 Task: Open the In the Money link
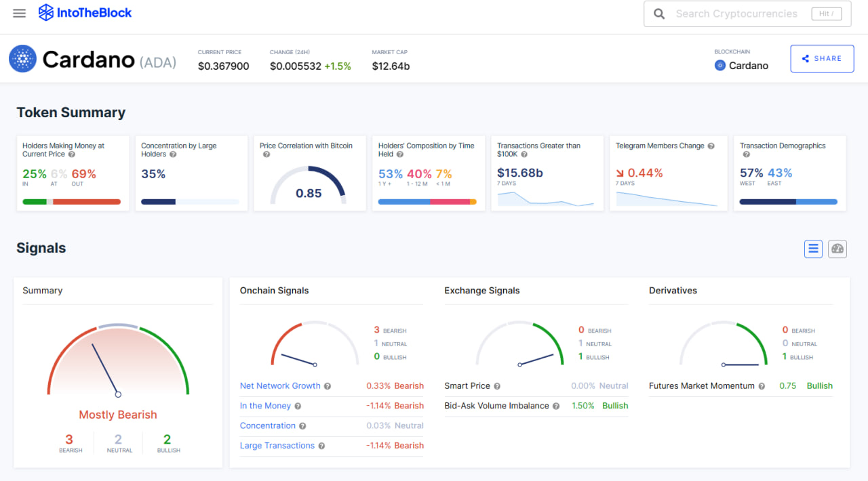(x=265, y=406)
